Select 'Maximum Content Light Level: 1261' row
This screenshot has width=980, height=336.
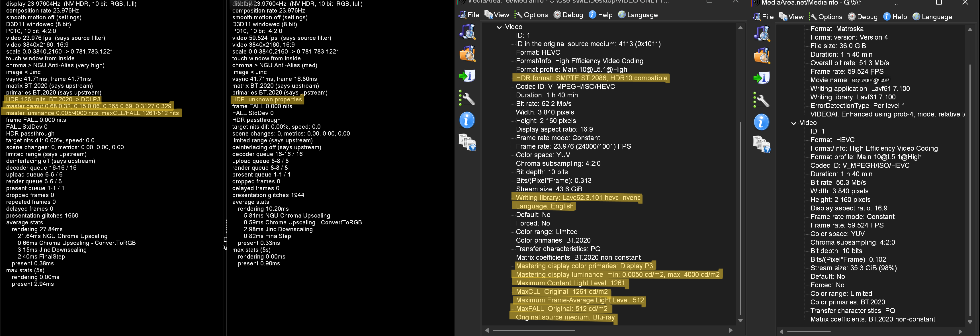coord(570,283)
